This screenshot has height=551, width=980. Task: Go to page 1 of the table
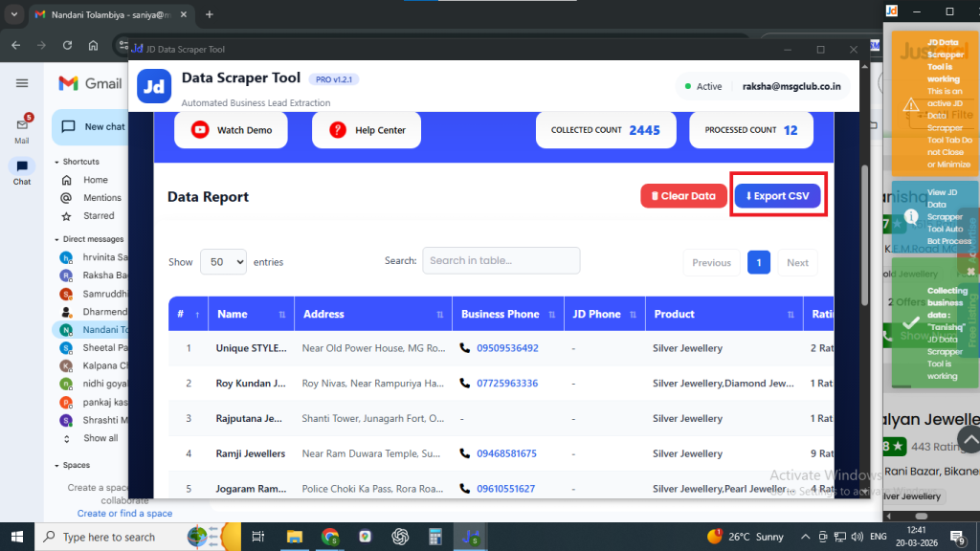pyautogui.click(x=759, y=262)
